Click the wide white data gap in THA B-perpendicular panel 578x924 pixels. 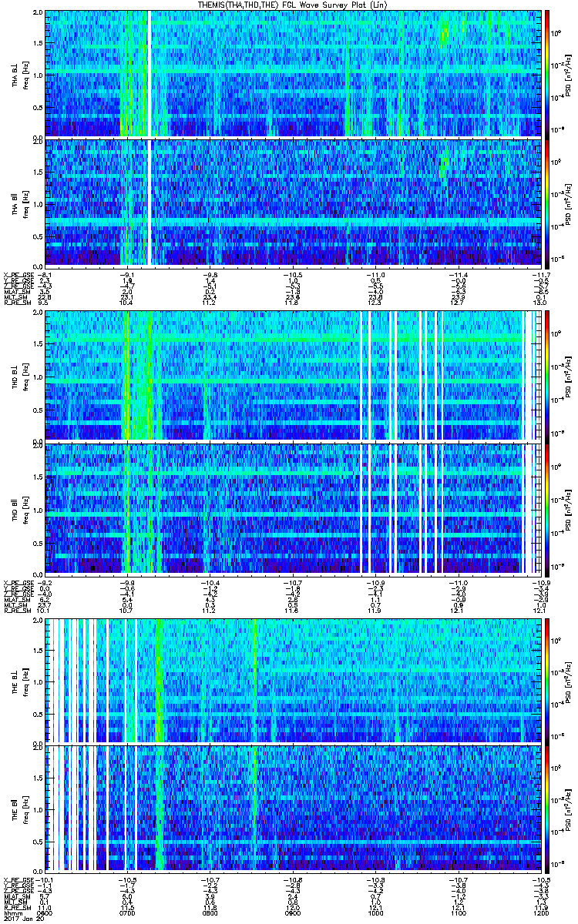[x=150, y=74]
